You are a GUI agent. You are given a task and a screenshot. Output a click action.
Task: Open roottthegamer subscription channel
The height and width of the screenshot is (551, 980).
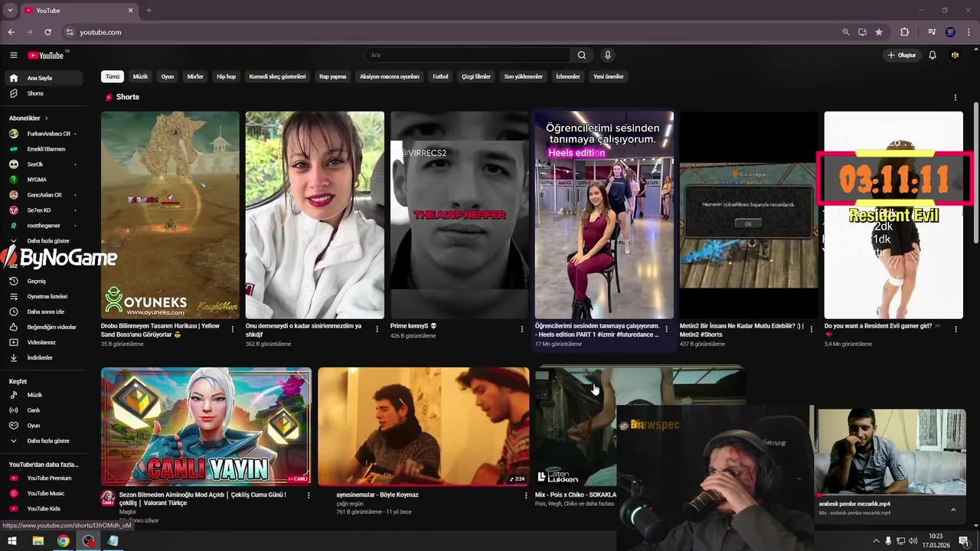pos(46,226)
